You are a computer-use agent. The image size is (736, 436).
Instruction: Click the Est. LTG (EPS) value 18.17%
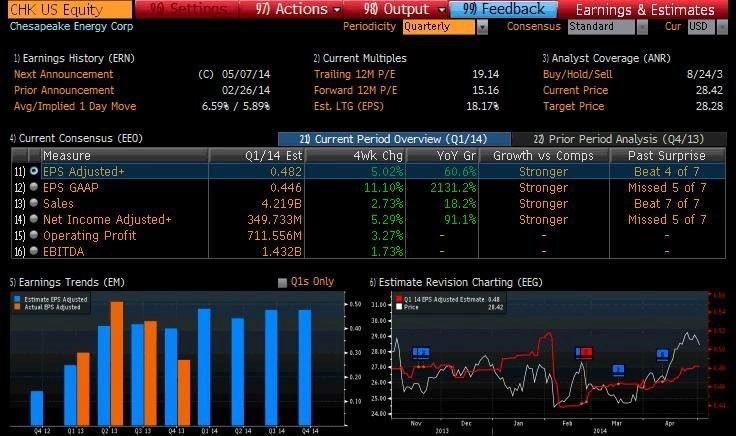tap(482, 106)
